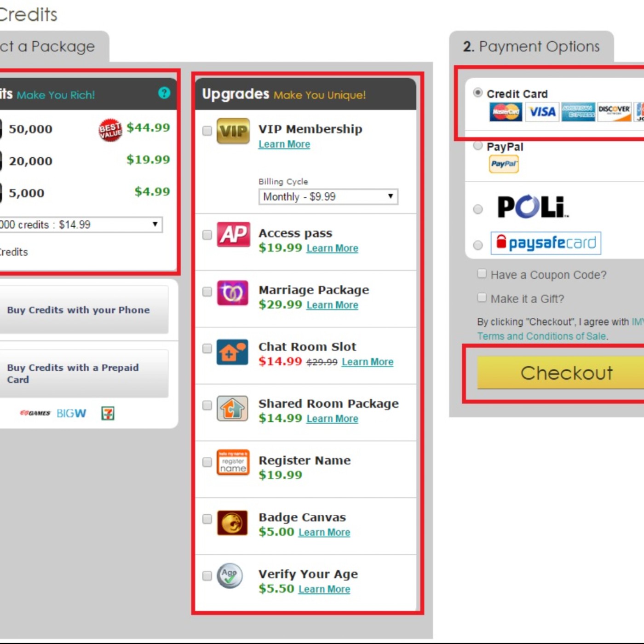Choose the paysafecard radio button
Viewport: 644px width, 644px height.
pos(478,245)
